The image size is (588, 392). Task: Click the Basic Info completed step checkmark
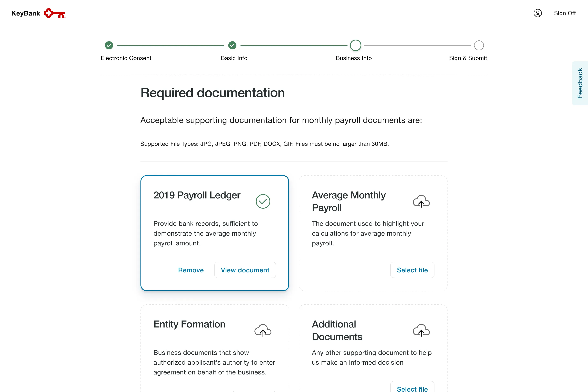[232, 45]
